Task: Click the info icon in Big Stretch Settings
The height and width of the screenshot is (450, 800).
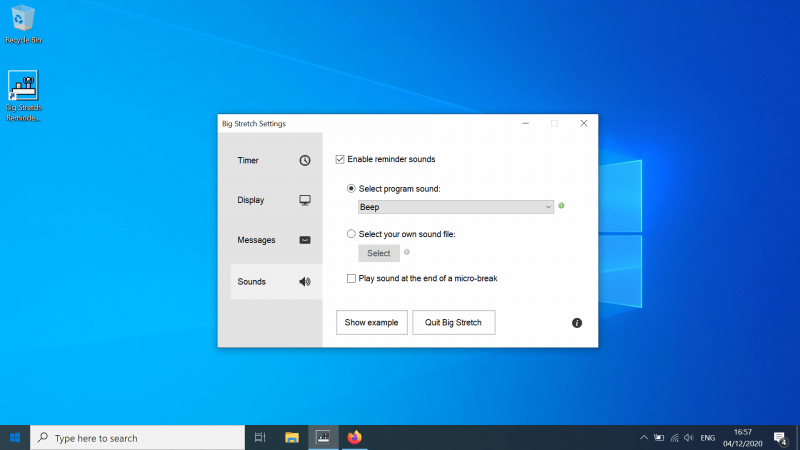Action: 577,323
